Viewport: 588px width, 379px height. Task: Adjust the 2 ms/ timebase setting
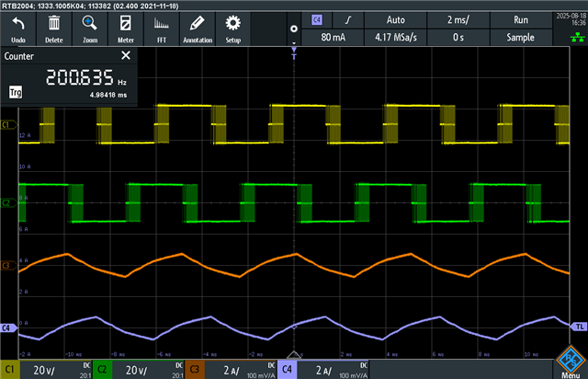pyautogui.click(x=458, y=20)
